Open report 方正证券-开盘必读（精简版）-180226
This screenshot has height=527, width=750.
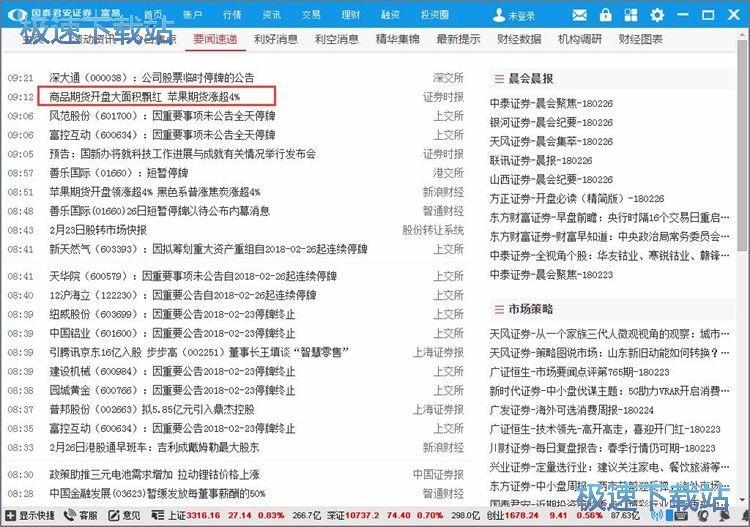click(577, 198)
